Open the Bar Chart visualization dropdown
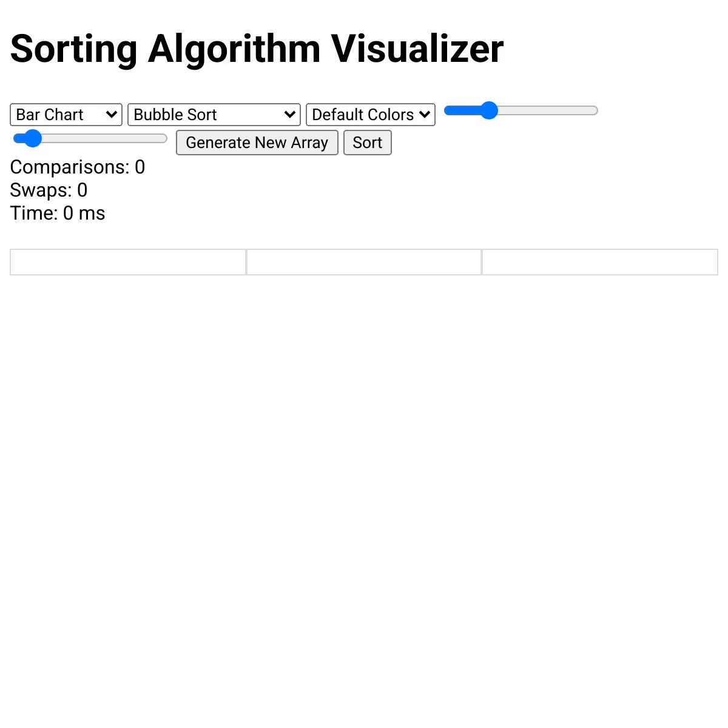This screenshot has width=728, height=728. 66,115
